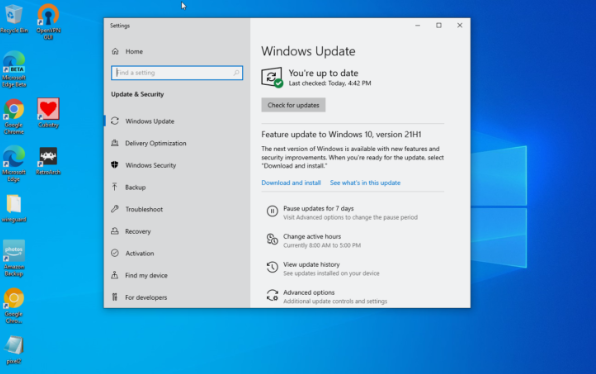Click the Activation checkmark circle icon
The image size is (596, 374).
[115, 253]
